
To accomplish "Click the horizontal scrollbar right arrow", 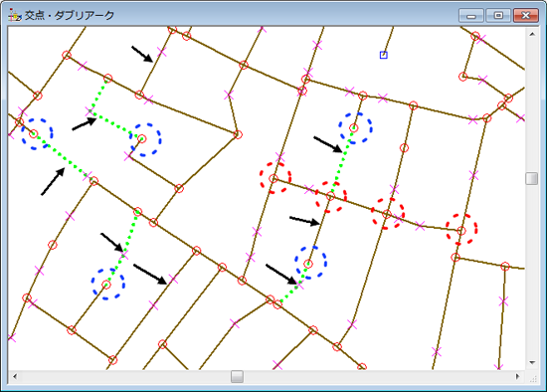I will 518,376.
